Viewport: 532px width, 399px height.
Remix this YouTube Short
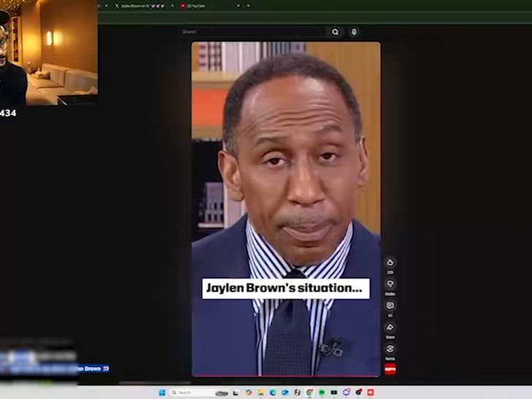(x=389, y=349)
